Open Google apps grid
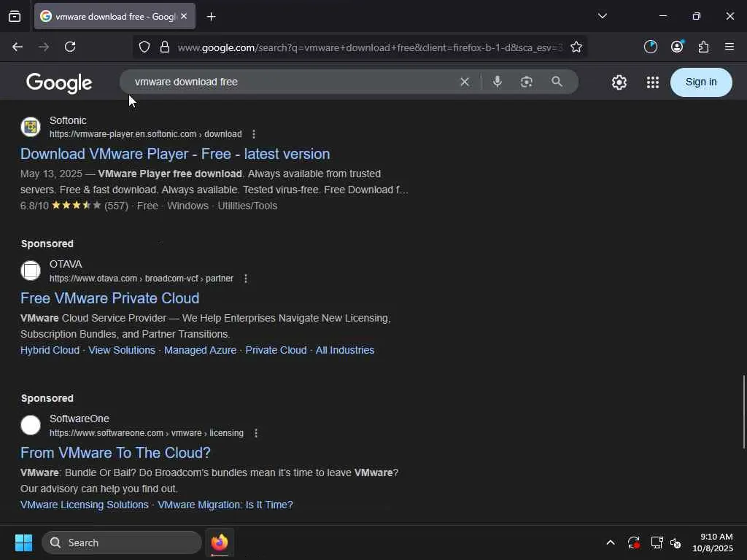Viewport: 747px width, 560px height. pos(653,82)
